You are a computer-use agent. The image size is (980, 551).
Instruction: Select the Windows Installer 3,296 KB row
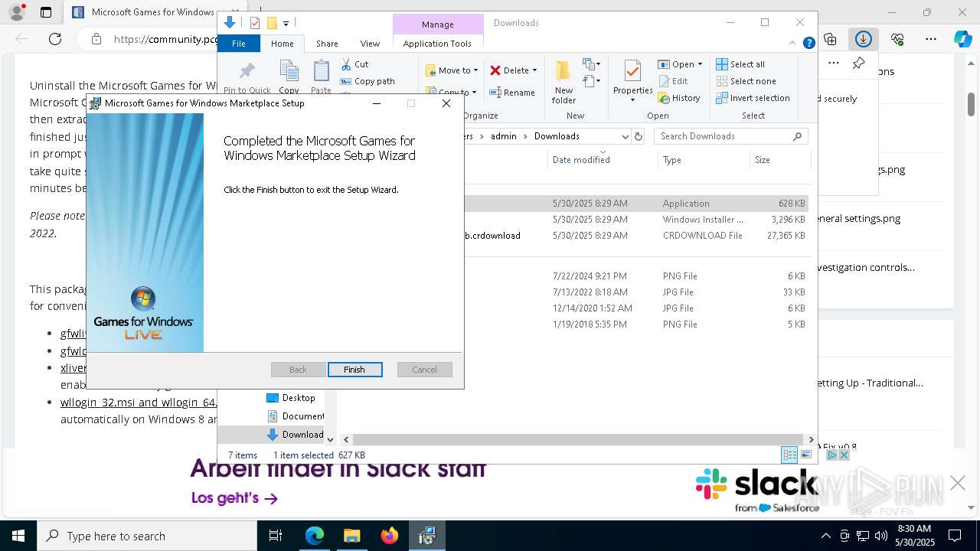tap(635, 220)
